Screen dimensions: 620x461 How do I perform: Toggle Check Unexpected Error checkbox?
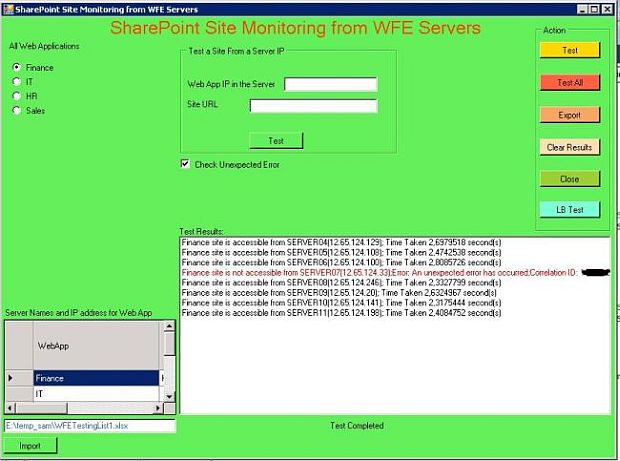coord(185,164)
